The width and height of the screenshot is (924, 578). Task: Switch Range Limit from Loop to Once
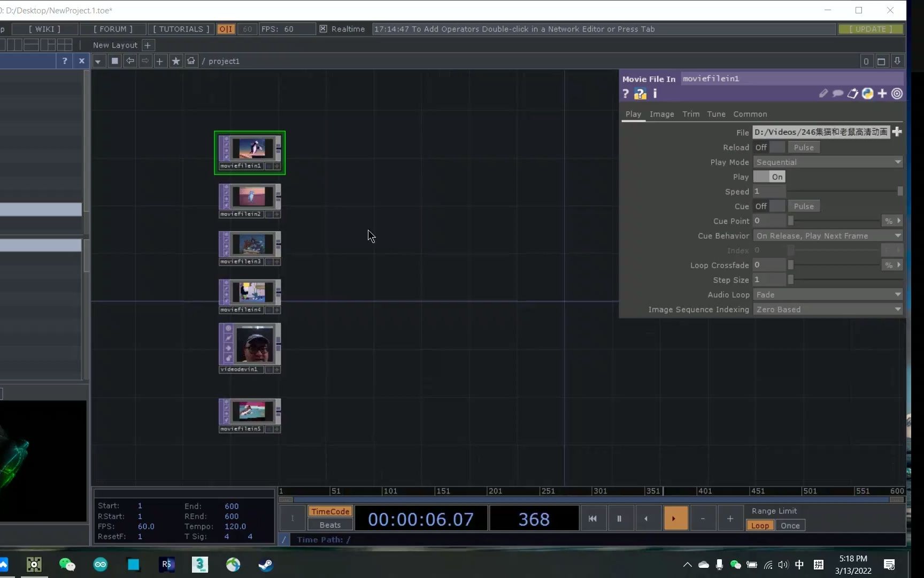tap(790, 525)
